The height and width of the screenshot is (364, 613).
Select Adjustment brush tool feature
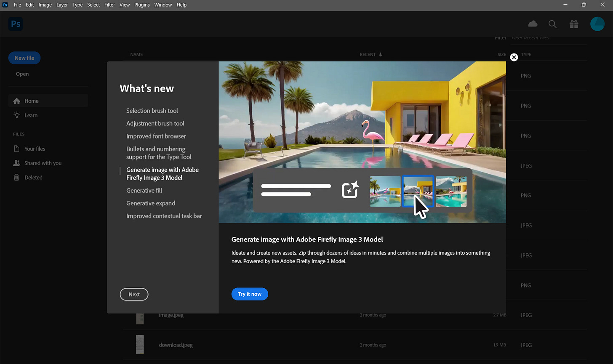pos(155,123)
